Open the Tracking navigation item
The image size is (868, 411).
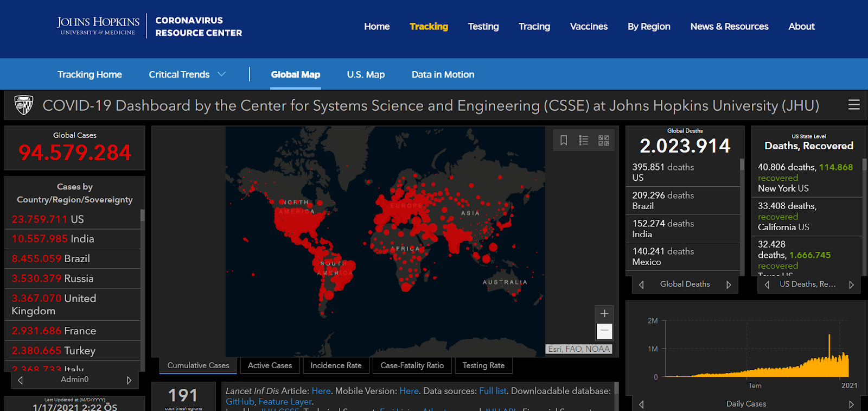pos(429,26)
